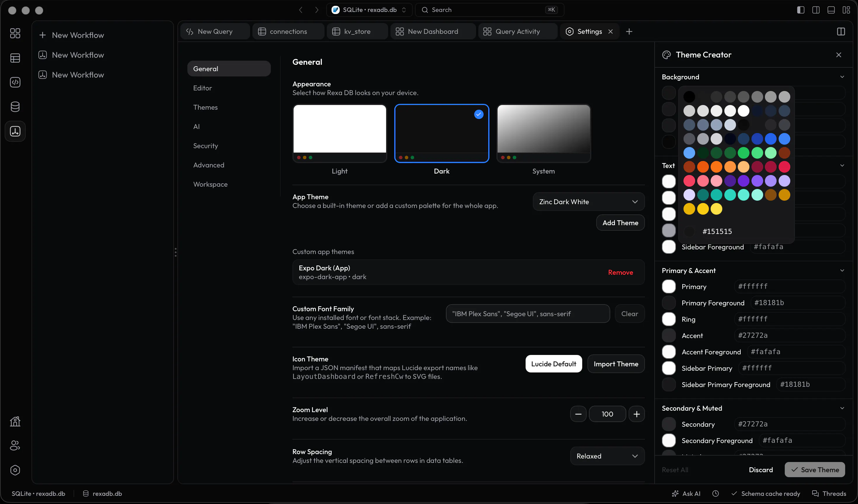Select the Lucide Default icon theme
858x504 pixels.
coord(554,363)
